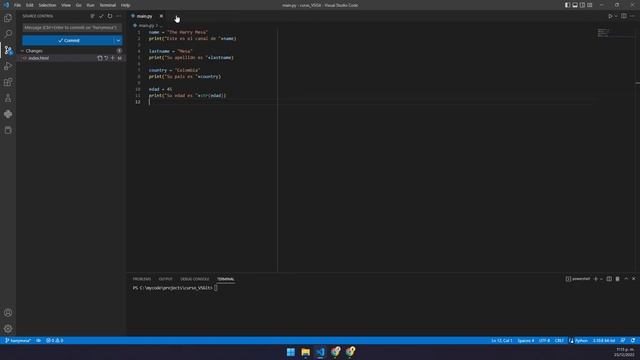Open the View menu
This screenshot has height=360, width=640.
(x=66, y=5)
